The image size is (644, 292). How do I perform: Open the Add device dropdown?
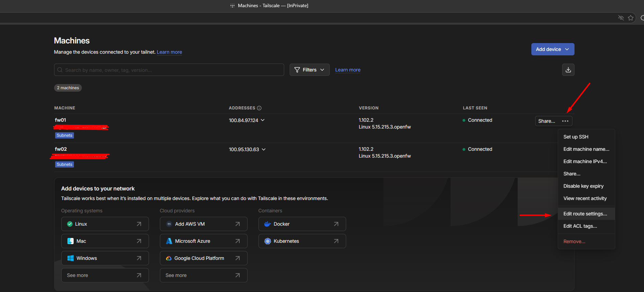click(553, 49)
